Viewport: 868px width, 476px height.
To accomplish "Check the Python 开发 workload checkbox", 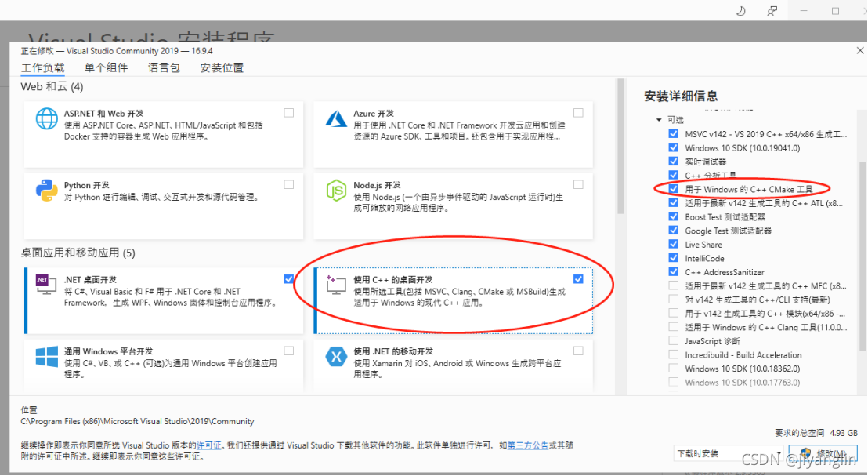I will (x=289, y=184).
